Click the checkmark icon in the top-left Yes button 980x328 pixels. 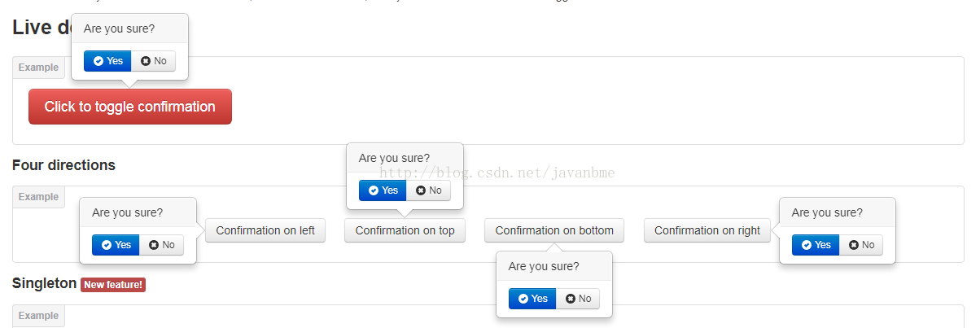(98, 61)
